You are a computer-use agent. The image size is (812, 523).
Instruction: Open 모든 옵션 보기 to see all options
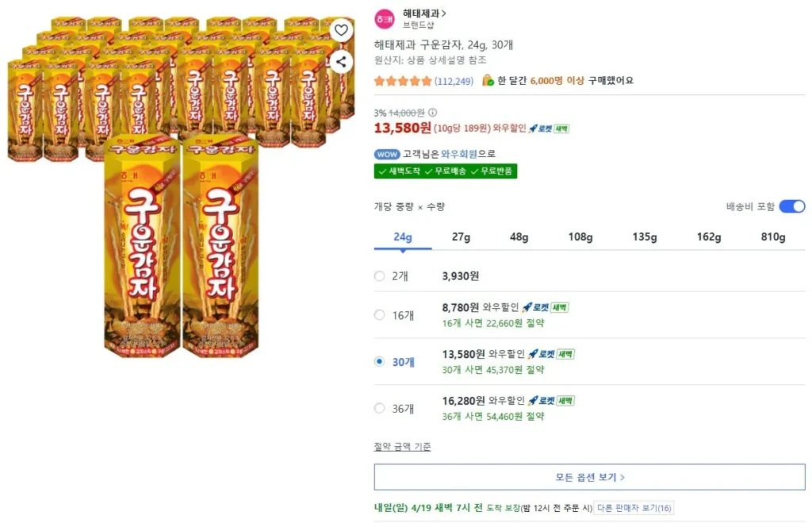click(x=590, y=476)
